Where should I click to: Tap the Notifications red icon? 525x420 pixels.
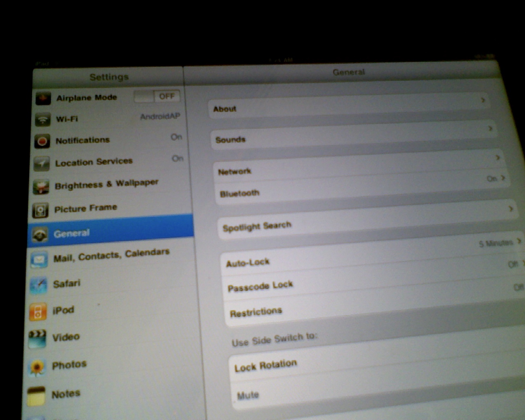point(42,141)
